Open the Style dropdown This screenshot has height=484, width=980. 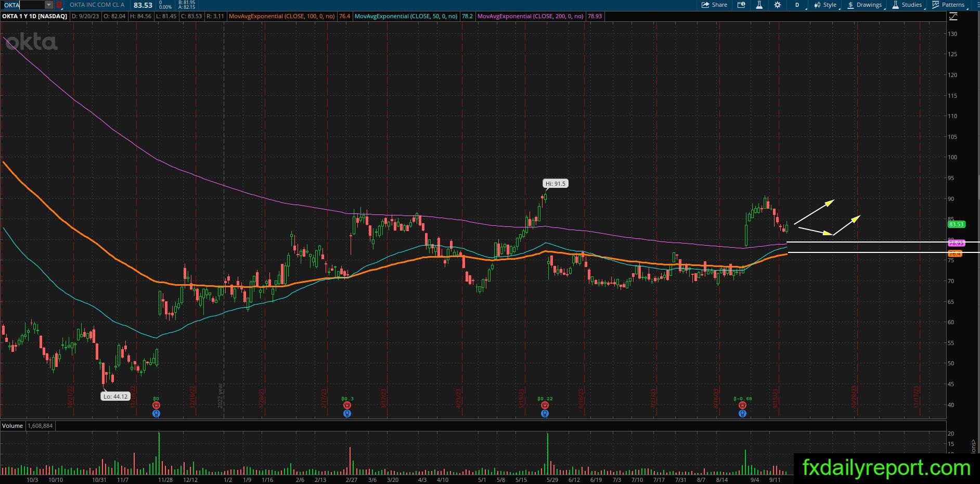826,5
